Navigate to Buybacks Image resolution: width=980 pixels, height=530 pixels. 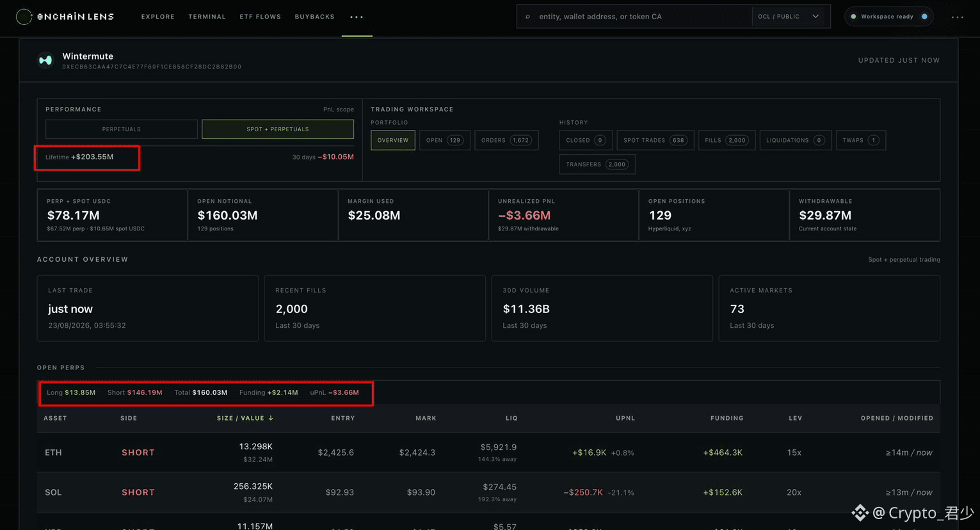point(315,17)
